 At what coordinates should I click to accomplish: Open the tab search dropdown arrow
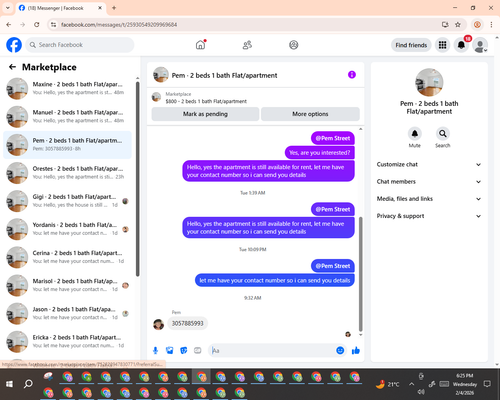coord(8,8)
